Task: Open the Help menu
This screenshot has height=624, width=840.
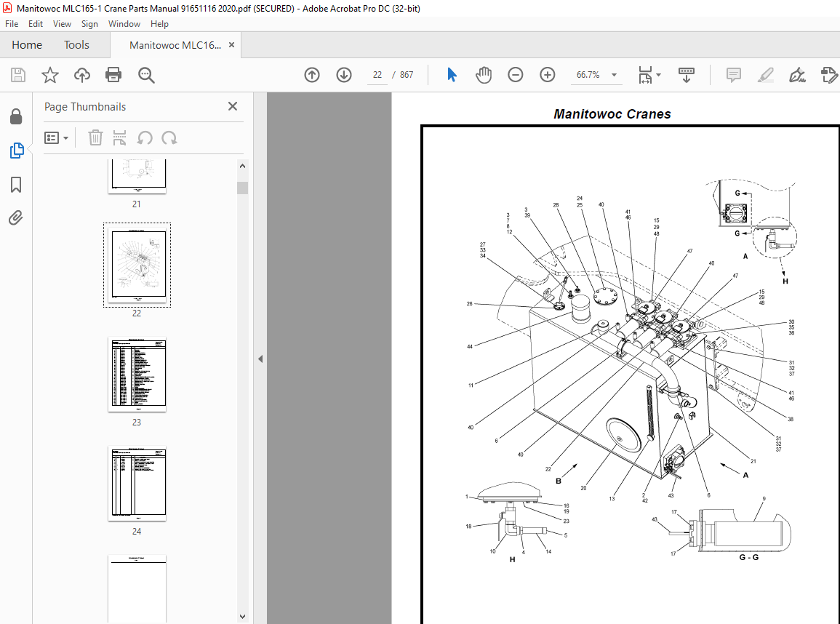Action: (159, 24)
